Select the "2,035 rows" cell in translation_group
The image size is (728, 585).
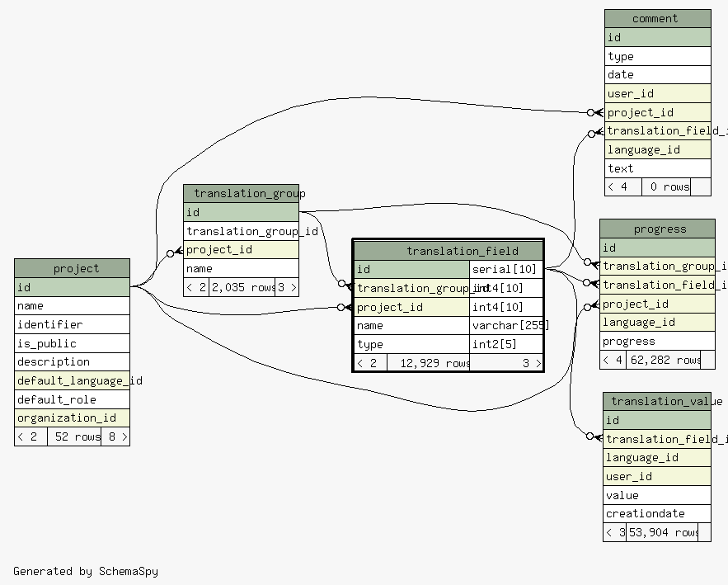click(x=242, y=287)
